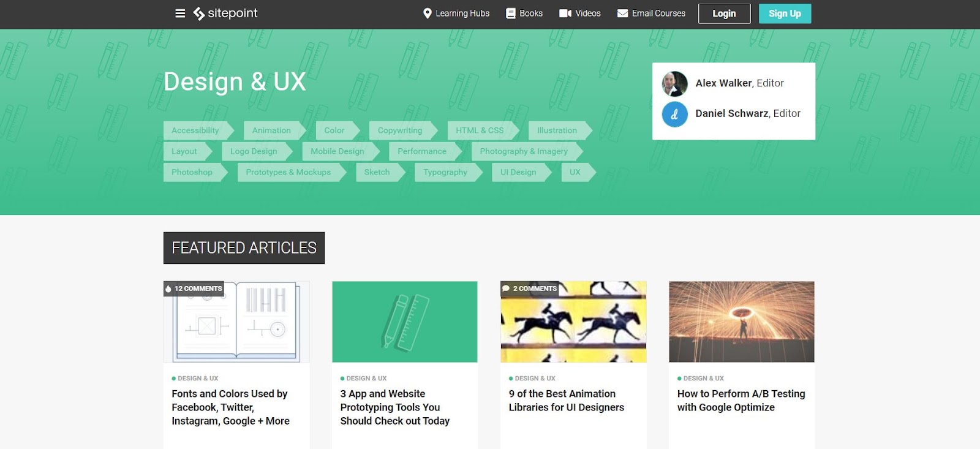This screenshot has height=449, width=980.
Task: Select the UI Design tag
Action: tap(521, 172)
